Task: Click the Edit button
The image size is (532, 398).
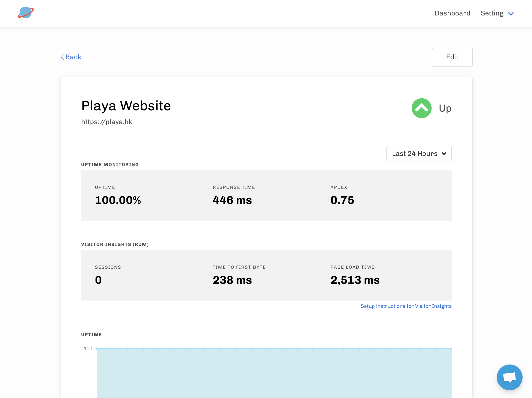Action: (452, 57)
